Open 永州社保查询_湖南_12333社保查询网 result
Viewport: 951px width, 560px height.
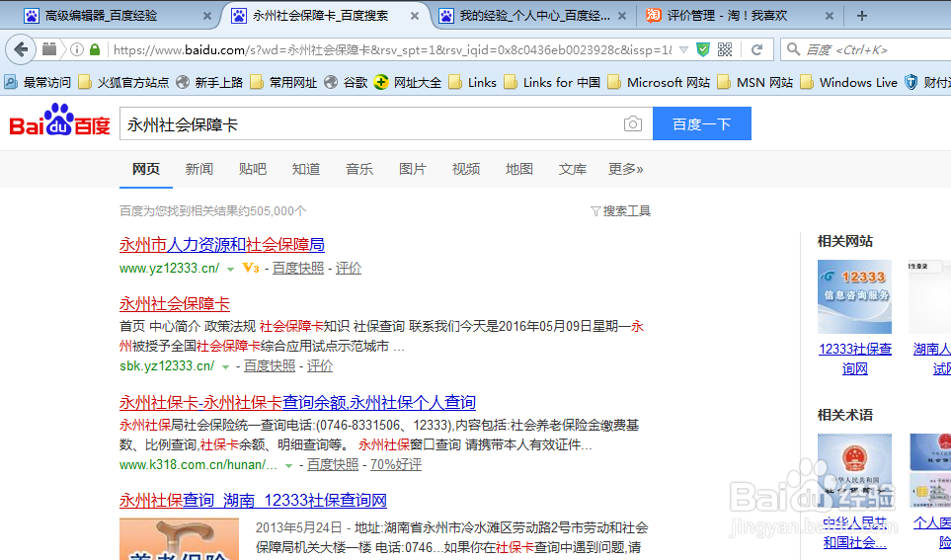(253, 500)
